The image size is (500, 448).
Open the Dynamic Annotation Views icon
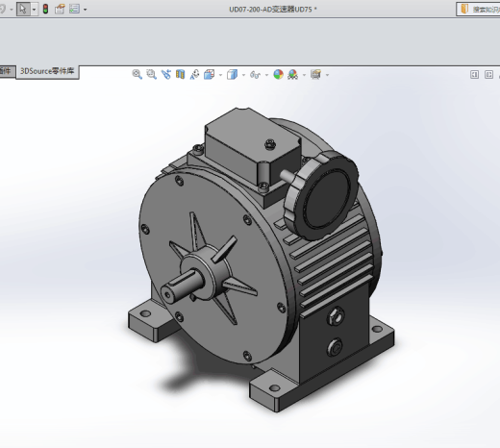[194, 74]
